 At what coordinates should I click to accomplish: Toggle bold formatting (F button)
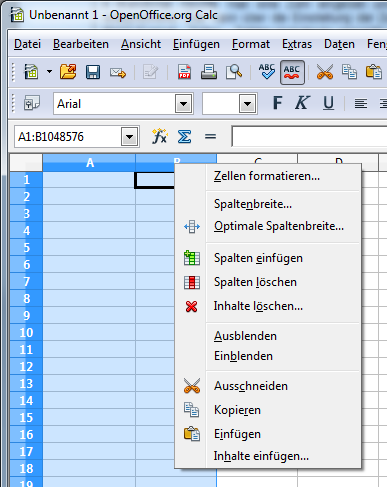click(x=277, y=103)
